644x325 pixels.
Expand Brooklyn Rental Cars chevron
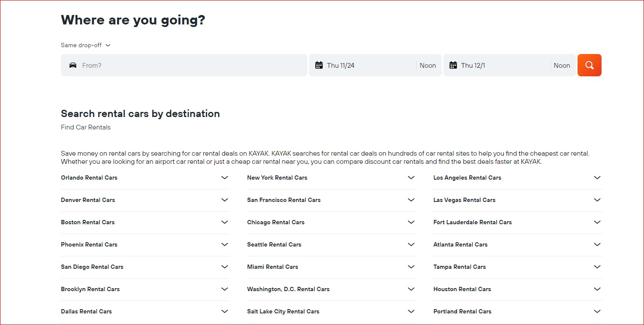click(225, 289)
